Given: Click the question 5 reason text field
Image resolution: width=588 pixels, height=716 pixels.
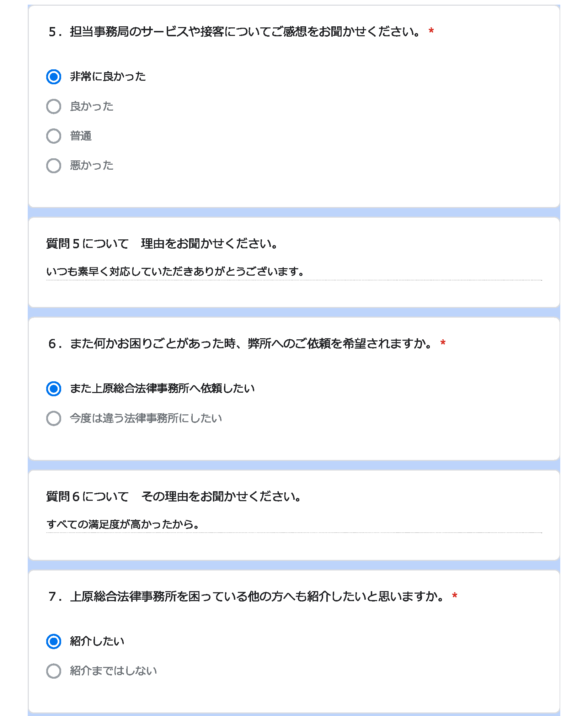Looking at the screenshot, I should coord(294,272).
